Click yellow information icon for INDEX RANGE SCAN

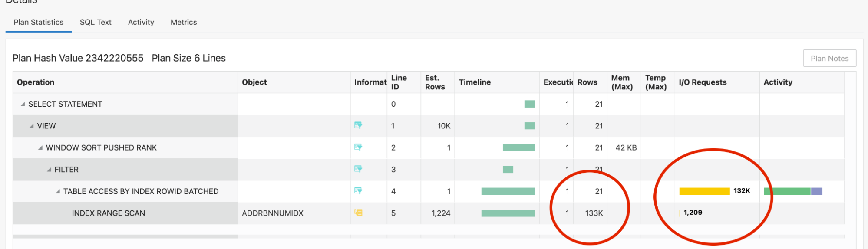(x=358, y=213)
